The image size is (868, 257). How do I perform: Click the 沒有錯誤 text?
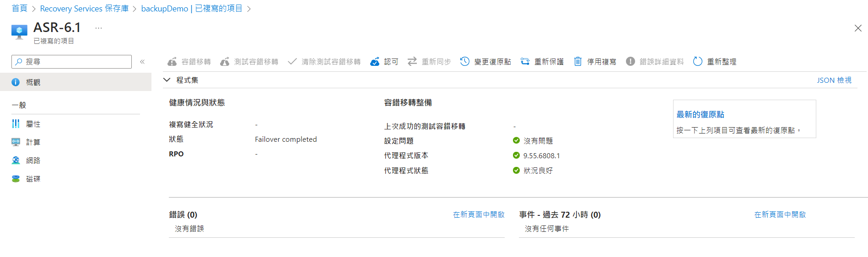pos(189,229)
